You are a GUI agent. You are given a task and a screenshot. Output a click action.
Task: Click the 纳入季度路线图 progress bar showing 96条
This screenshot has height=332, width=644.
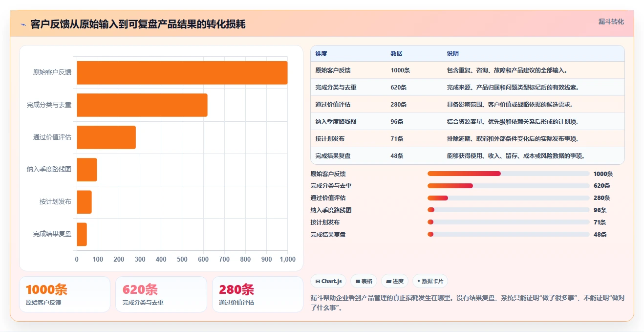point(508,210)
